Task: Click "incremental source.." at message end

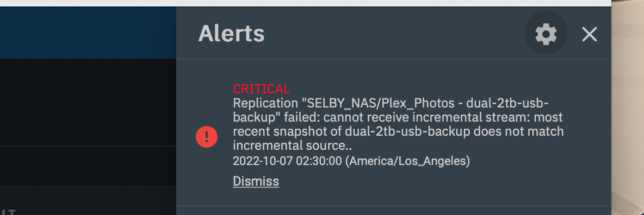Action: coord(293,146)
